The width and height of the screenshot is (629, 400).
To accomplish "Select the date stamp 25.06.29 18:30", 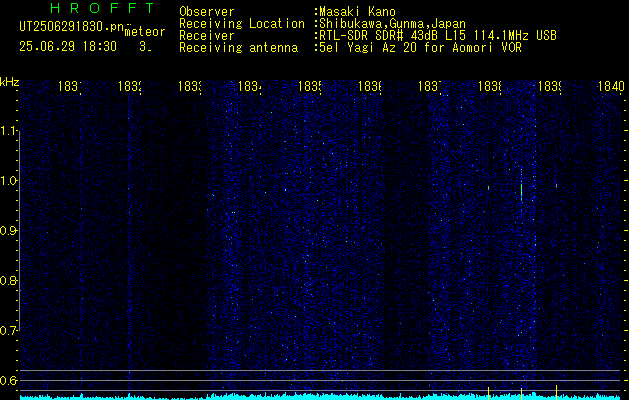I will pyautogui.click(x=68, y=47).
